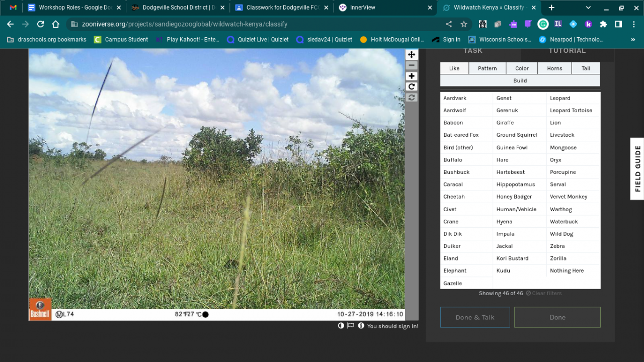Open the image info (i) icon
The height and width of the screenshot is (362, 644).
point(361,326)
